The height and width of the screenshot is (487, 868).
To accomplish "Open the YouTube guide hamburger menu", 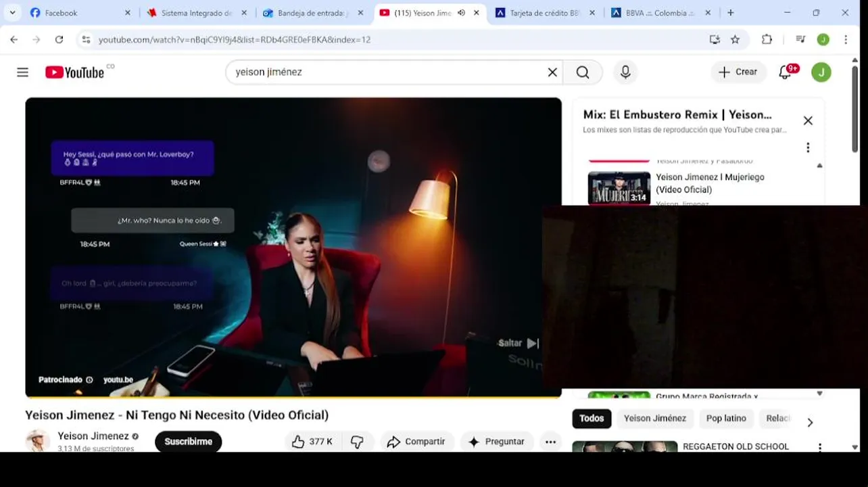I will [22, 72].
